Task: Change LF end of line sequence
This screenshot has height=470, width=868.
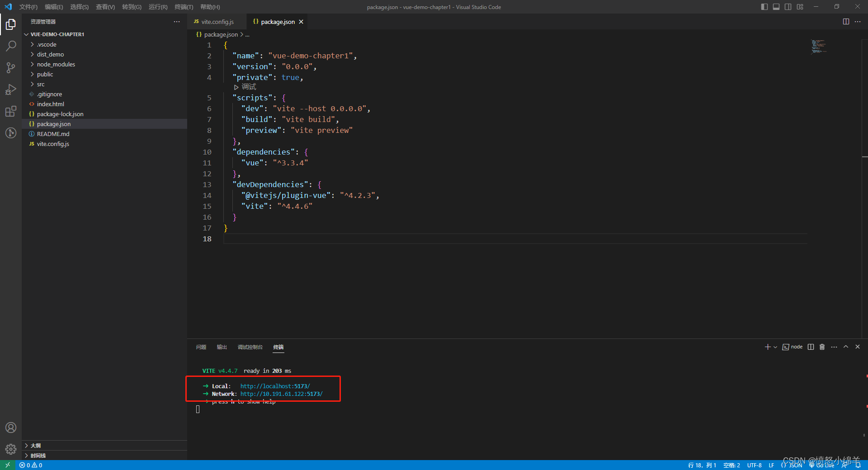Action: (x=771, y=465)
